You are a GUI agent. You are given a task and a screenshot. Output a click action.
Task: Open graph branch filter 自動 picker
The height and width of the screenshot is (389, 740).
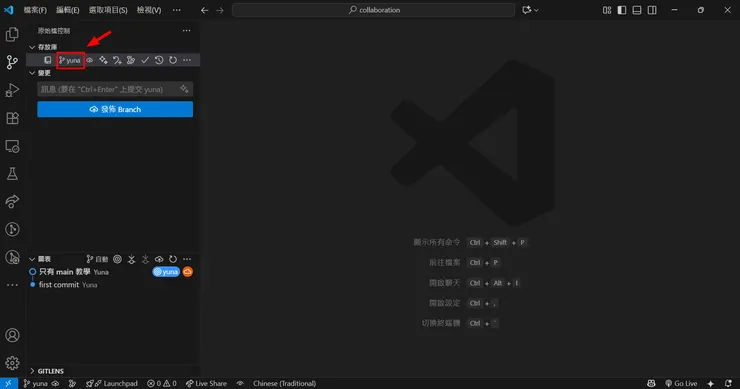pyautogui.click(x=97, y=259)
